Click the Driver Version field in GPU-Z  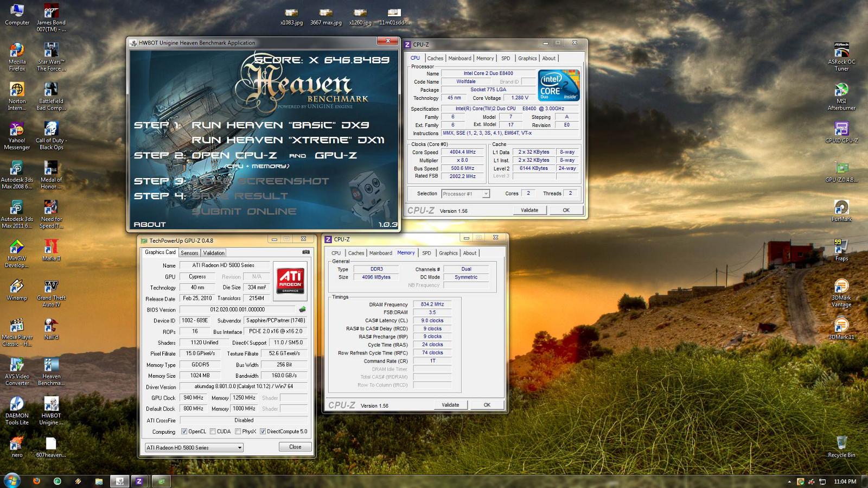(244, 386)
